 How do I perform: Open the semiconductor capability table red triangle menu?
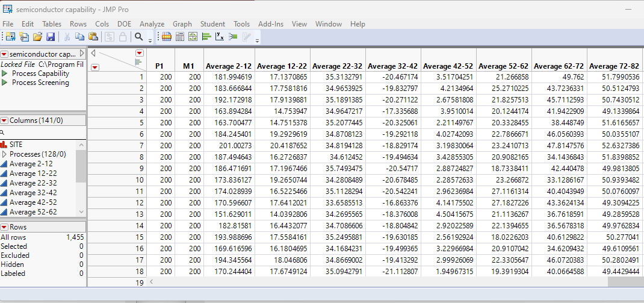tap(4, 54)
